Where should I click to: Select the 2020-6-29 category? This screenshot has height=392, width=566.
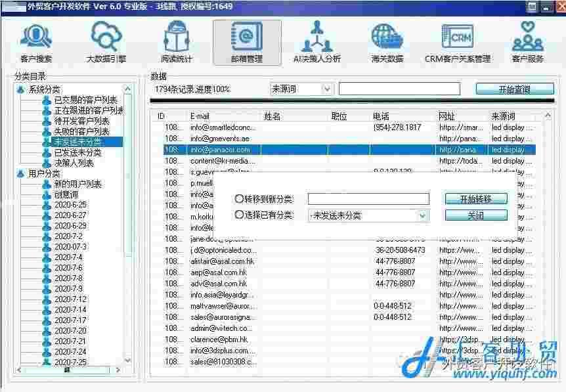70,226
